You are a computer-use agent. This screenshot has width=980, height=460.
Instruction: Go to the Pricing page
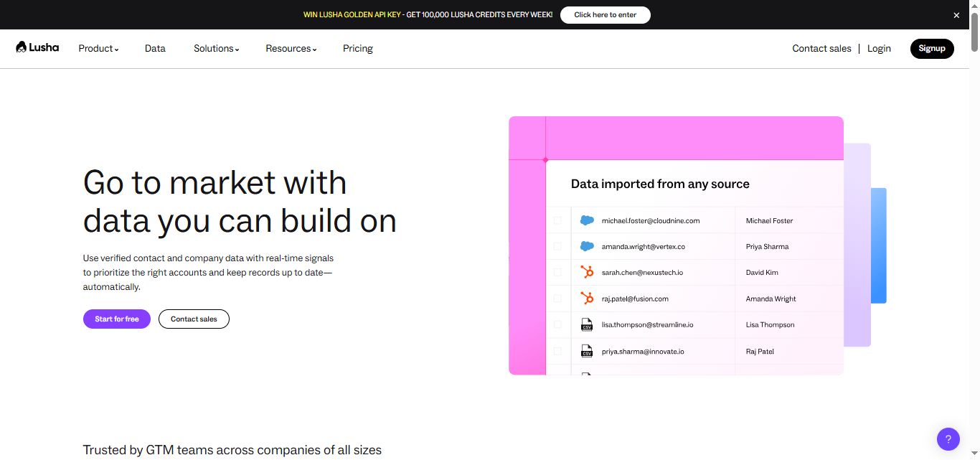(357, 48)
